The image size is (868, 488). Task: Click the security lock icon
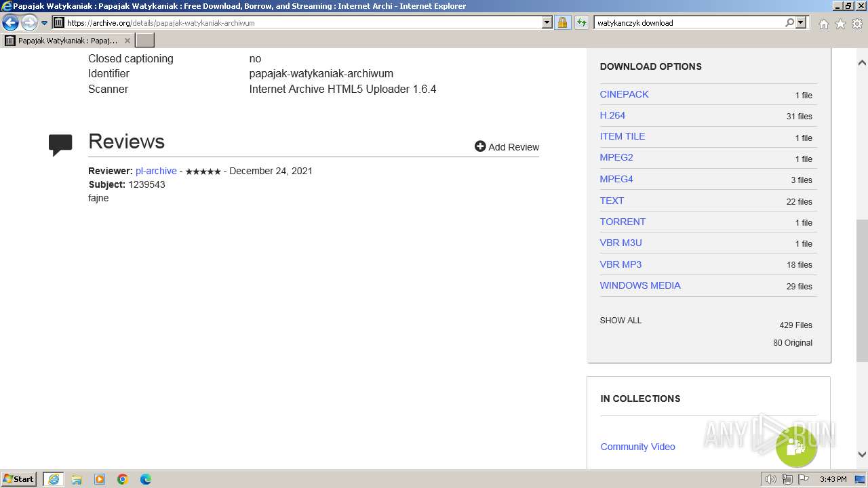562,22
